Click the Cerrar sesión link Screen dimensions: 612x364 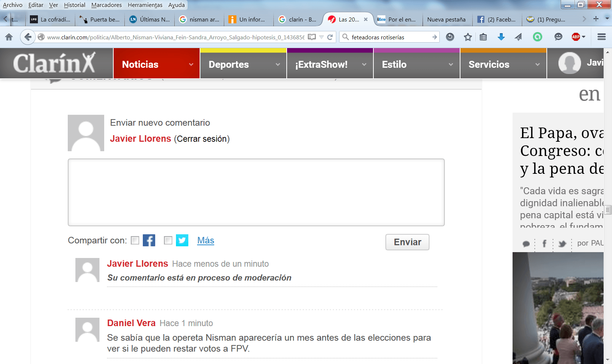click(201, 139)
